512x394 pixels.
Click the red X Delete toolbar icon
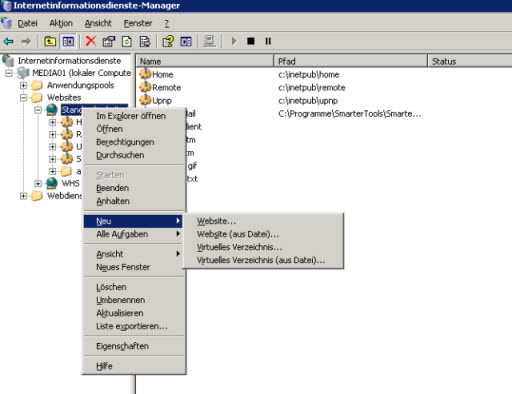pos(91,41)
